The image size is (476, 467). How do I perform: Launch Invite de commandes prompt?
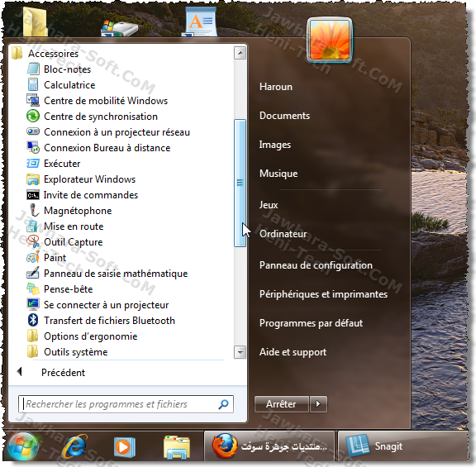(90, 195)
